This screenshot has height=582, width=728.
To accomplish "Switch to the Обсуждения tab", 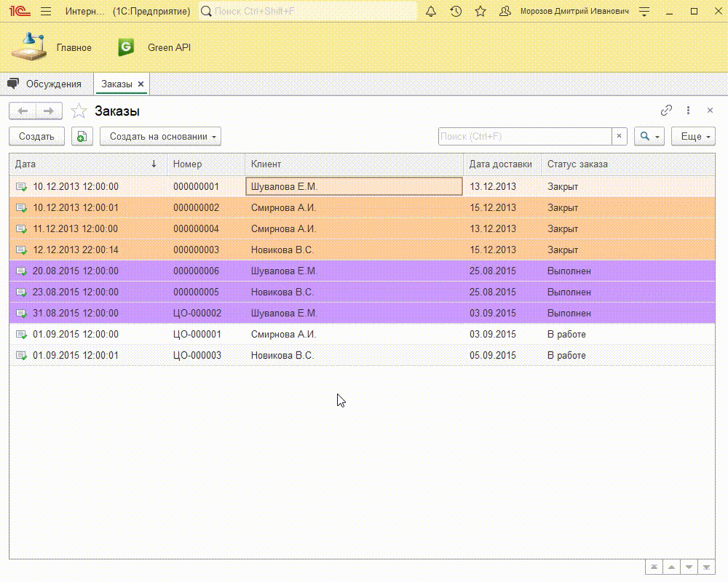I will tap(47, 84).
